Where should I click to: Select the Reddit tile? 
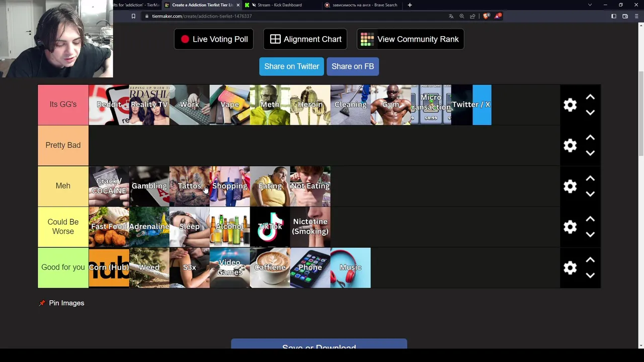tap(109, 105)
